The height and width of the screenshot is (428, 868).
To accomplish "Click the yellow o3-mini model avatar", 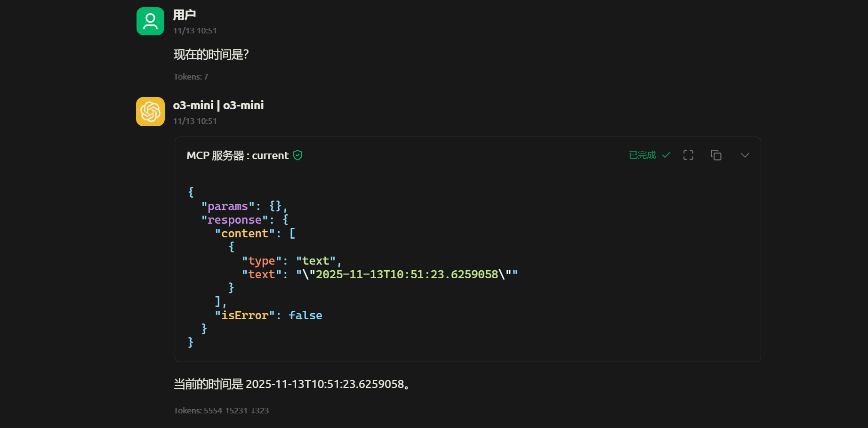I will [150, 112].
